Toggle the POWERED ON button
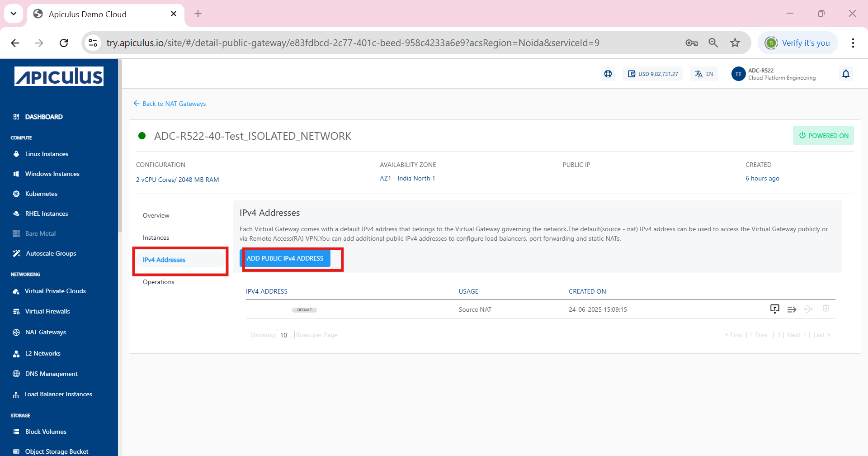Viewport: 868px width, 456px height. (823, 136)
